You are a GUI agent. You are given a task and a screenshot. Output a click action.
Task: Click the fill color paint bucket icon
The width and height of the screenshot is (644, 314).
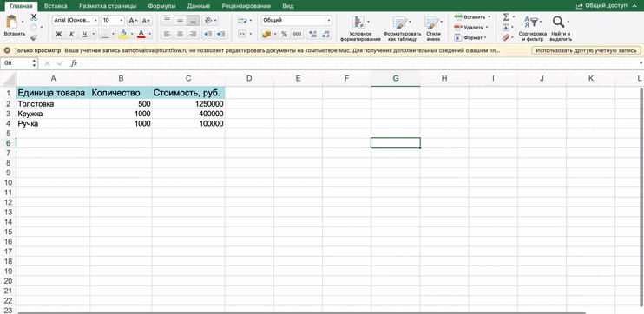coord(123,34)
